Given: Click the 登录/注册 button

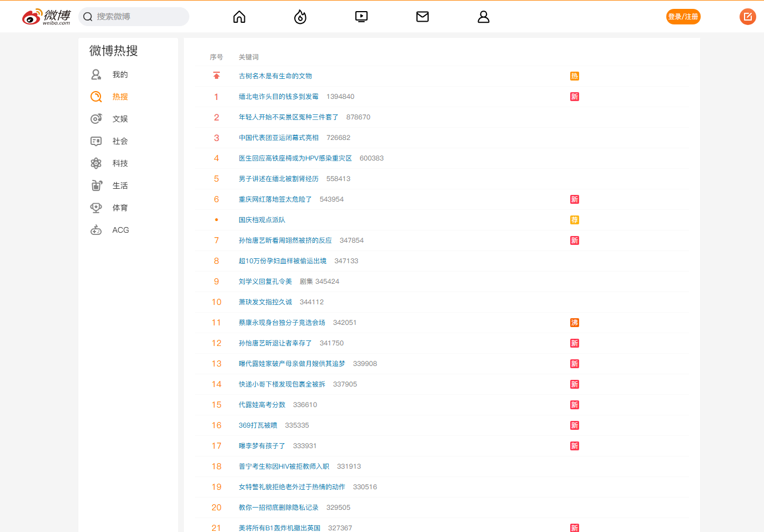Looking at the screenshot, I should (x=683, y=17).
